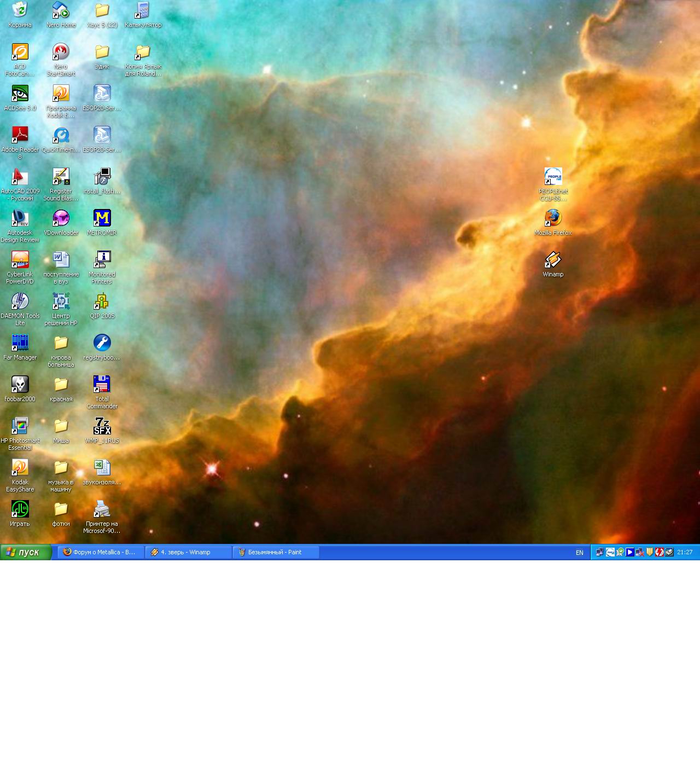Screen dimensions: 700x766
Task: Select the PEOPLEnet connection shortcut
Action: [x=553, y=177]
